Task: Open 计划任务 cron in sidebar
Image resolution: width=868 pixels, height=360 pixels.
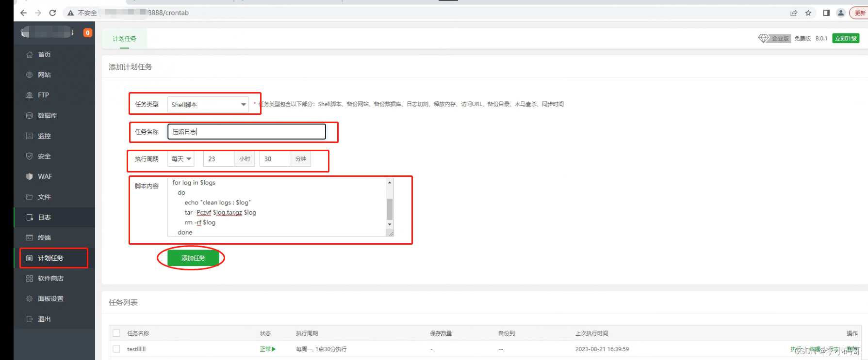Action: coord(54,258)
